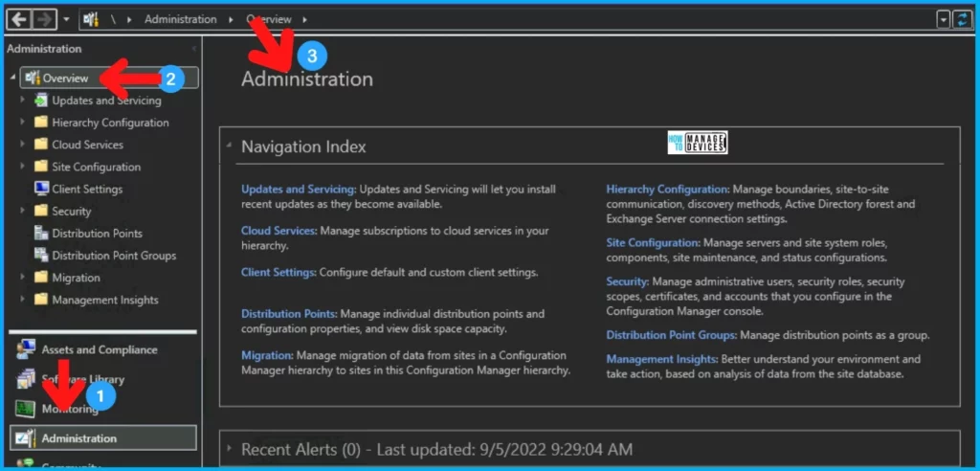Screen dimensions: 980x471
Task: Select Overview in the breadcrumb path
Action: click(269, 19)
